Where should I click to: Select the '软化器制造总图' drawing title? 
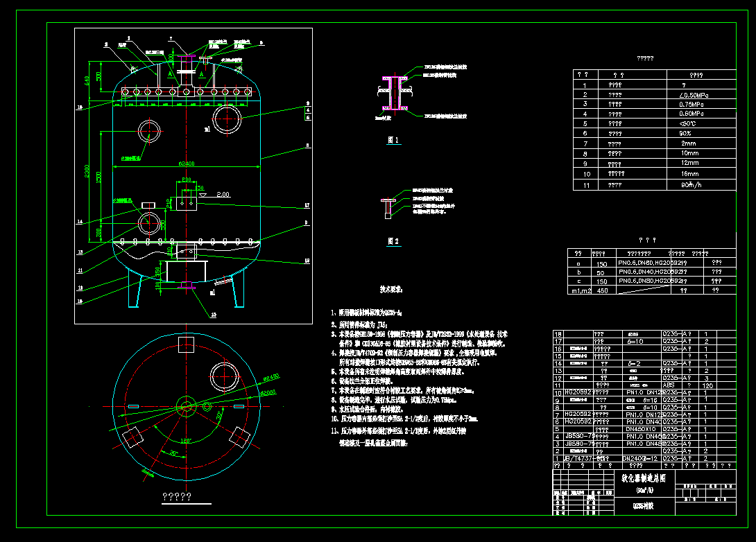point(644,478)
